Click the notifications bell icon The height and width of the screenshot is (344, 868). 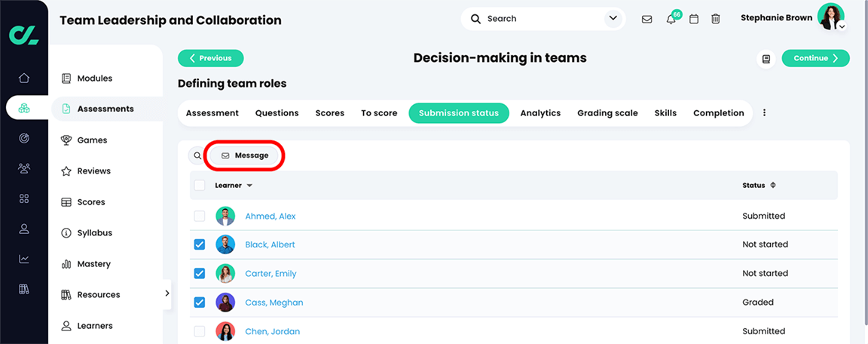pyautogui.click(x=671, y=19)
